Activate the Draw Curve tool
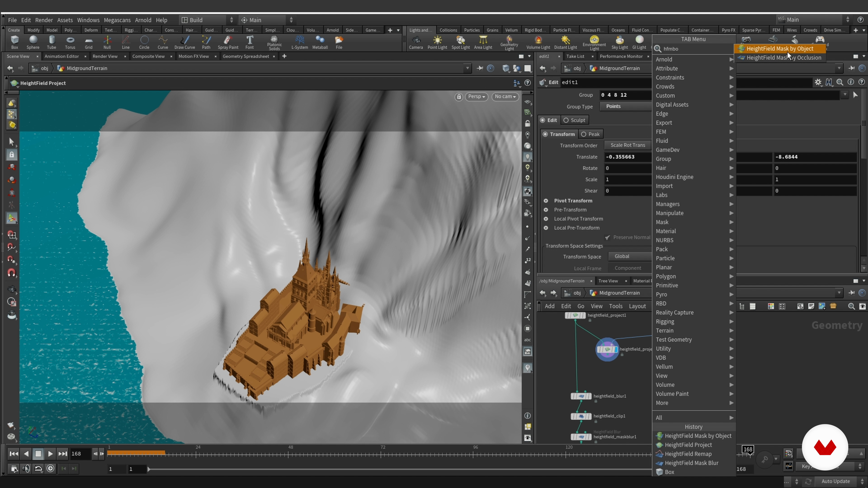Viewport: 868px width, 488px height. click(x=185, y=42)
